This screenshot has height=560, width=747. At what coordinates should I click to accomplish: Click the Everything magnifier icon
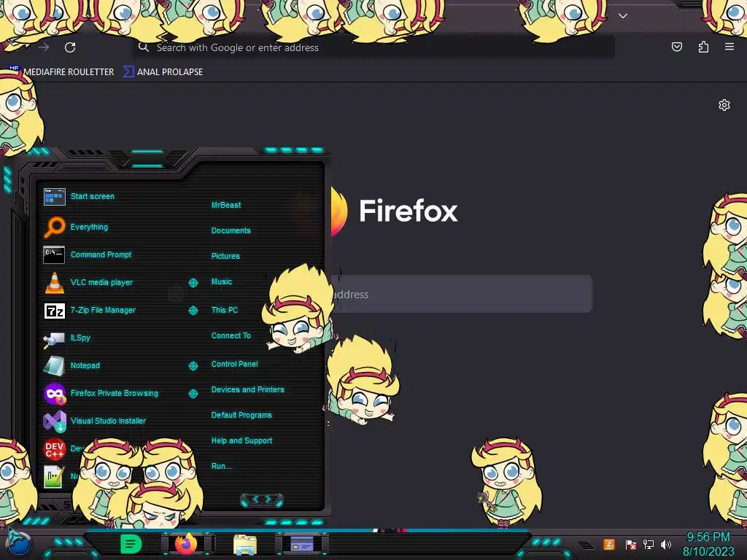54,227
